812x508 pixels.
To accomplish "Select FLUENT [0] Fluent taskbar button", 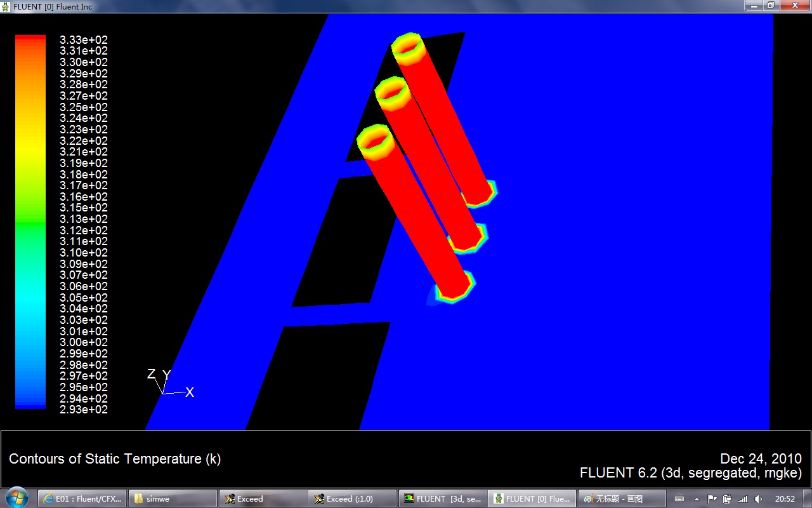I will (532, 498).
